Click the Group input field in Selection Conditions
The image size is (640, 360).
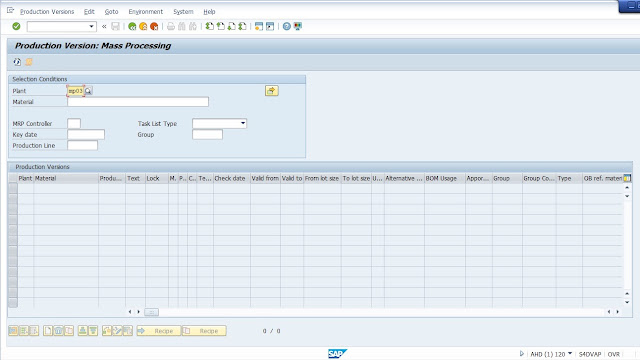coord(207,134)
